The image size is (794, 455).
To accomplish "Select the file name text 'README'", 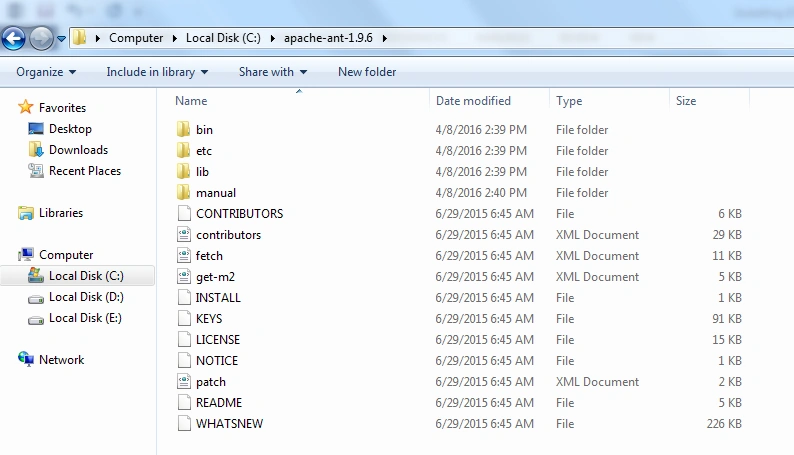I will coord(219,403).
